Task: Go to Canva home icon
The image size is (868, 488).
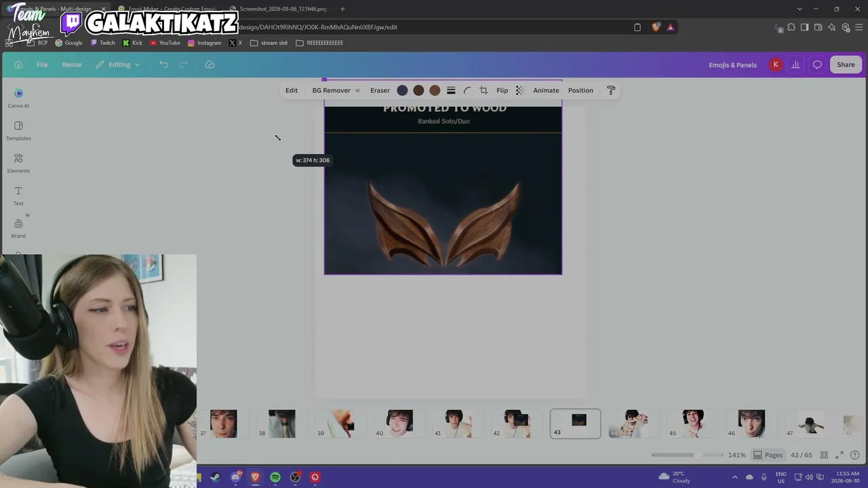Action: pos(18,64)
